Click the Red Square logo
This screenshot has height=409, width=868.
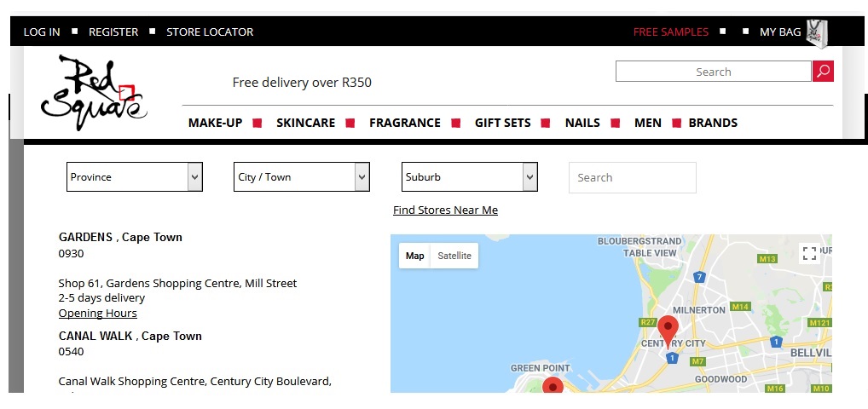[93, 92]
